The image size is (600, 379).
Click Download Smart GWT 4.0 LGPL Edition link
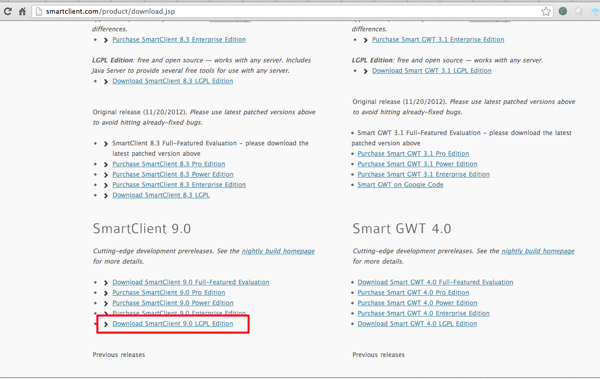click(x=417, y=323)
